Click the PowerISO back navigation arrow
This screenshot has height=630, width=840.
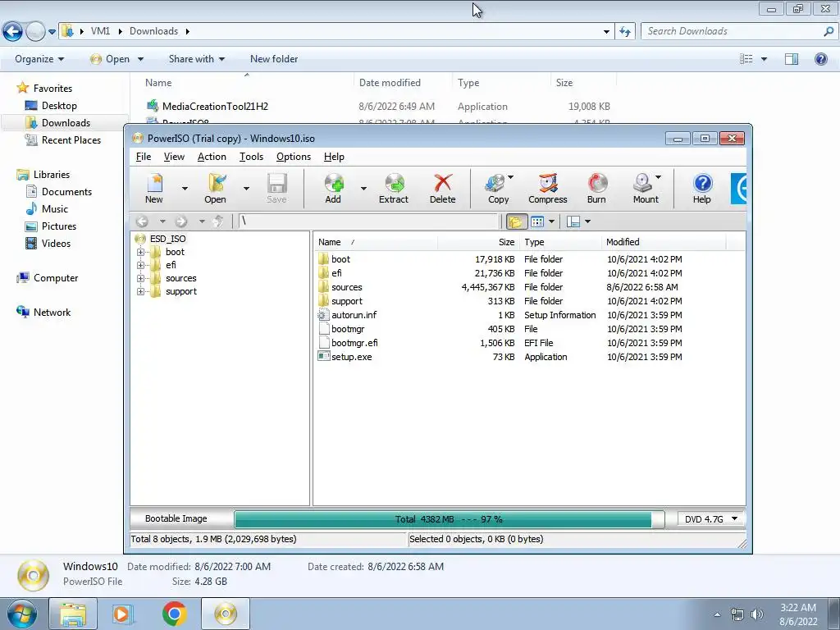point(142,221)
